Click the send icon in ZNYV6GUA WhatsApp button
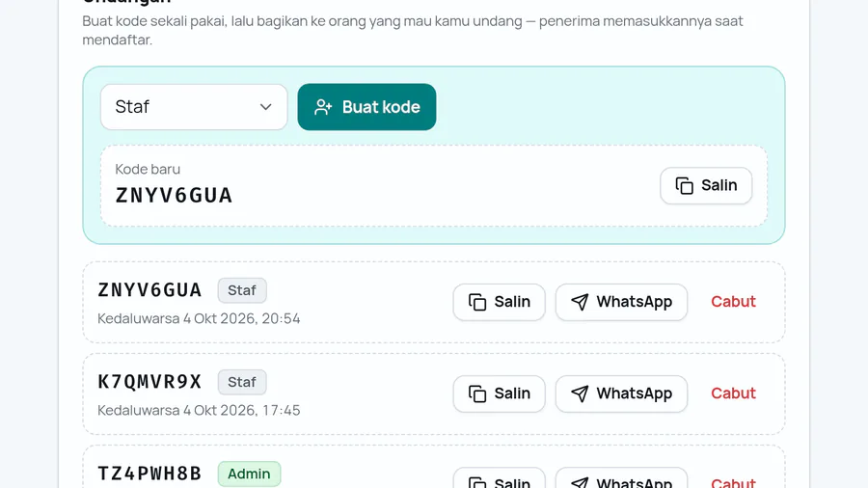 (x=580, y=302)
